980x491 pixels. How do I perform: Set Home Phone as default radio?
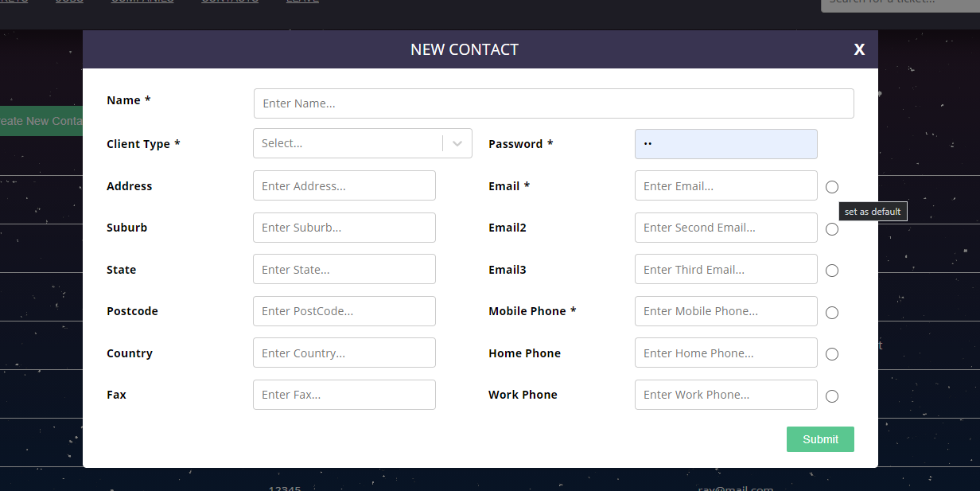[832, 354]
